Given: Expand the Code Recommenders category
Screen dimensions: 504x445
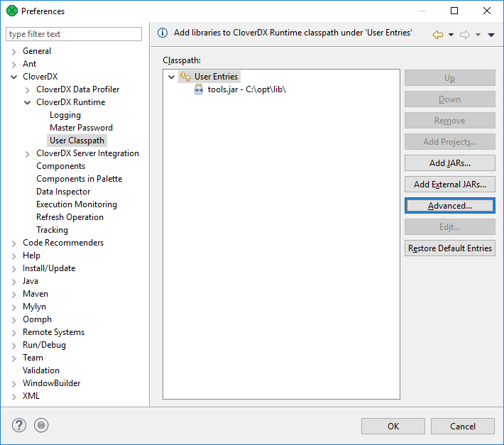Looking at the screenshot, I should (x=13, y=243).
